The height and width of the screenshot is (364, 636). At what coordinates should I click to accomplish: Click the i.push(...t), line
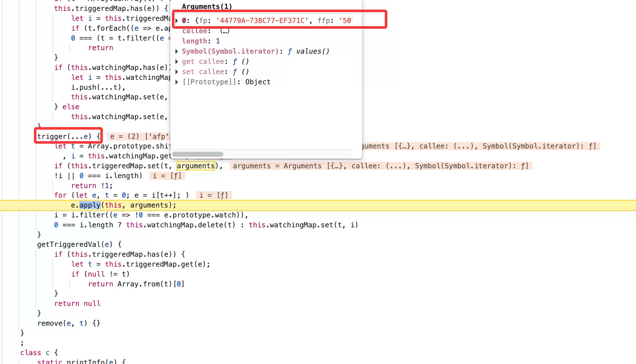click(98, 87)
